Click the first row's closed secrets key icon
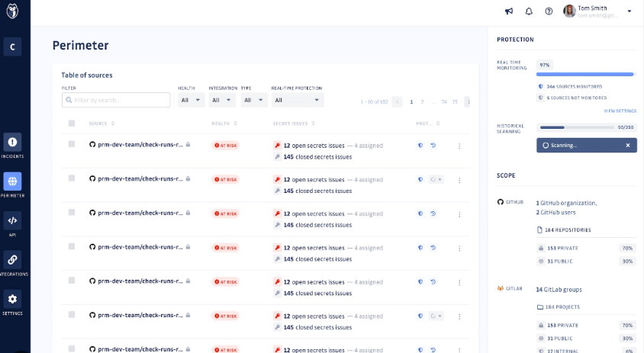 tap(277, 157)
